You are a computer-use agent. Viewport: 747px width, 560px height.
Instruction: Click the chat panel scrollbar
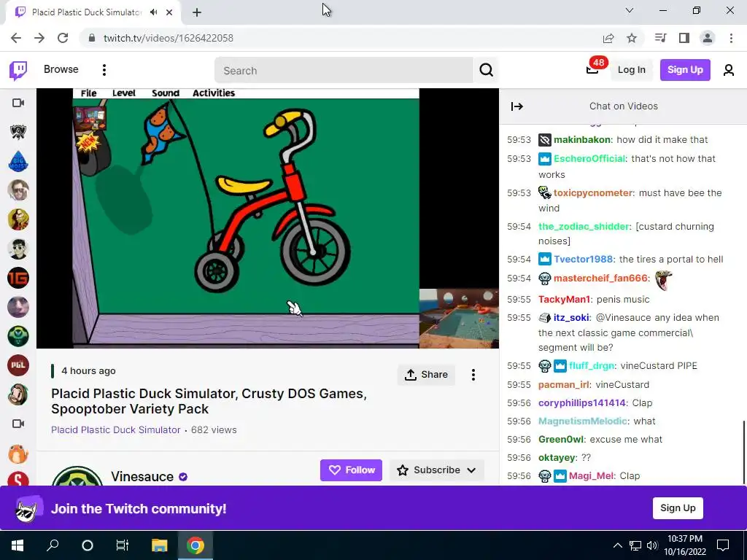pos(743,451)
